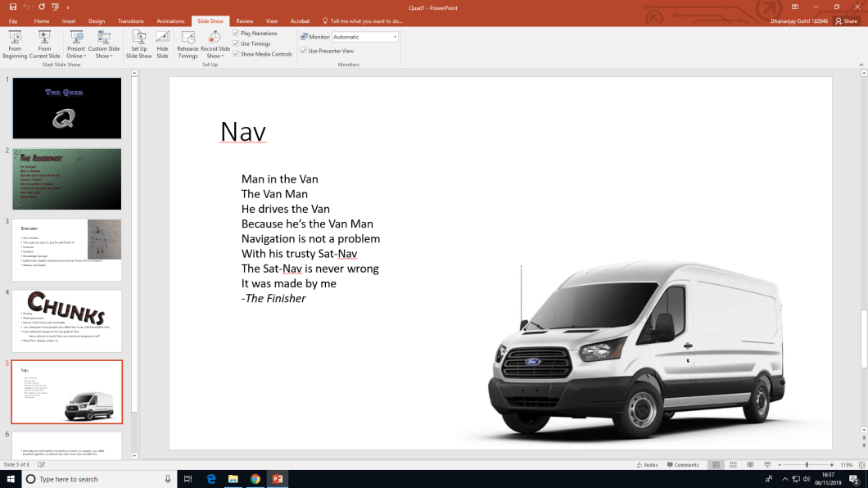Switch to the Review tab

[245, 21]
